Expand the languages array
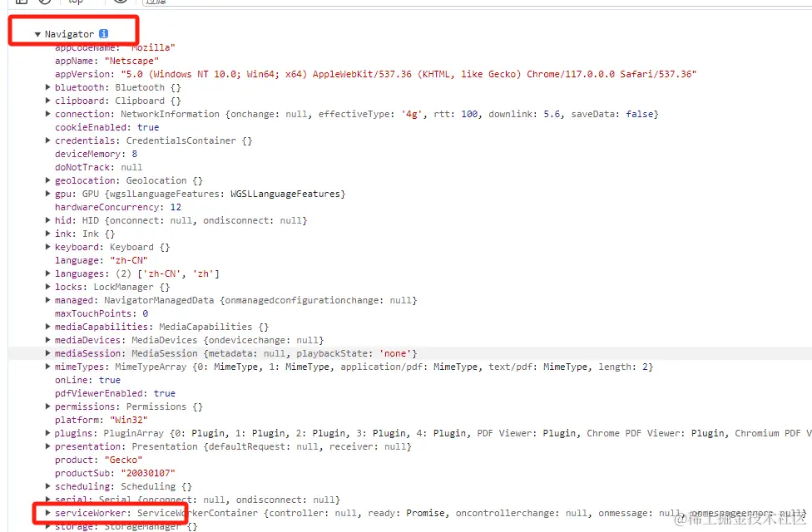 (47, 273)
